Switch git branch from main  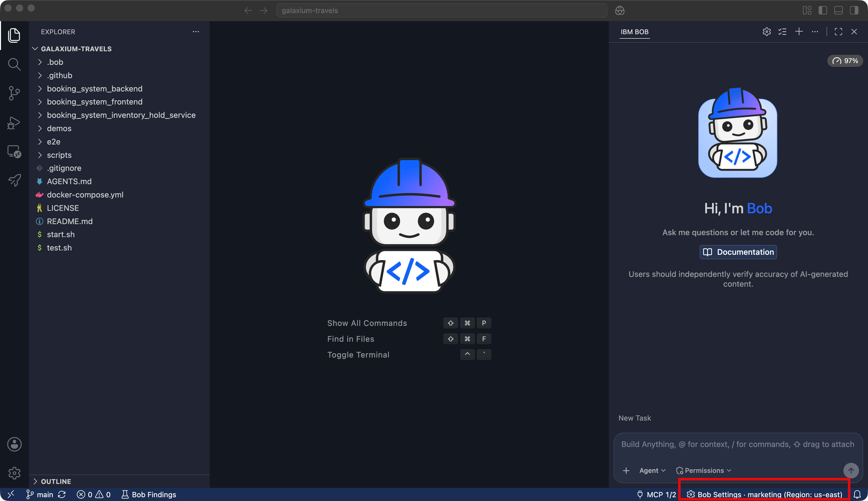[x=39, y=494]
